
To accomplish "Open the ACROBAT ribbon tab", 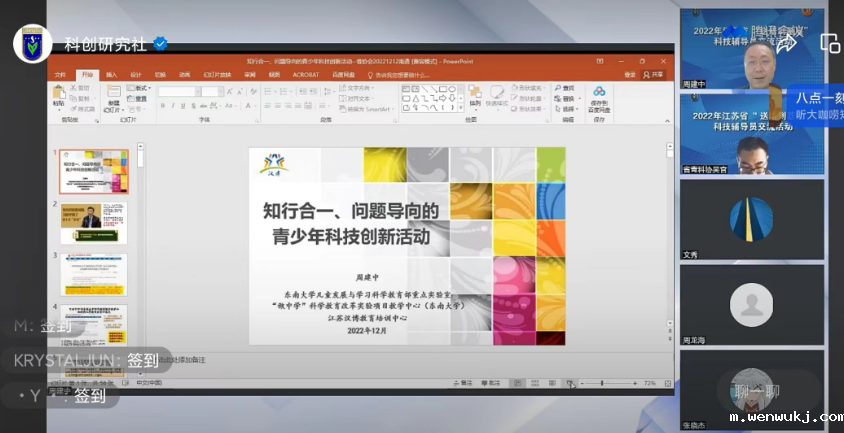I will (305, 75).
